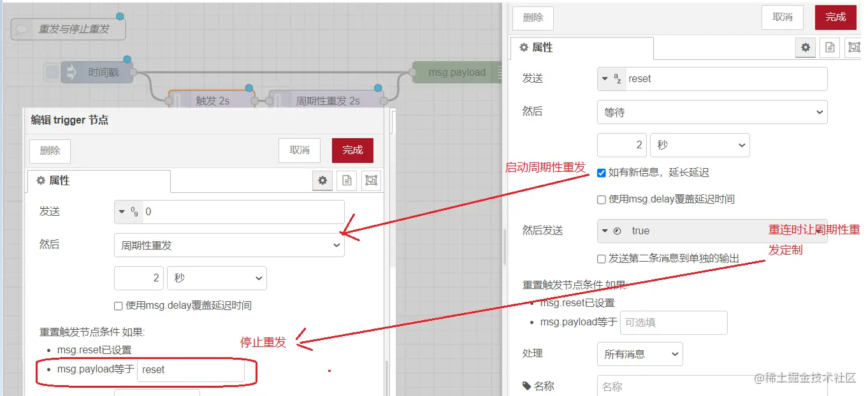Open 发送 type selector beside reset

[612, 79]
